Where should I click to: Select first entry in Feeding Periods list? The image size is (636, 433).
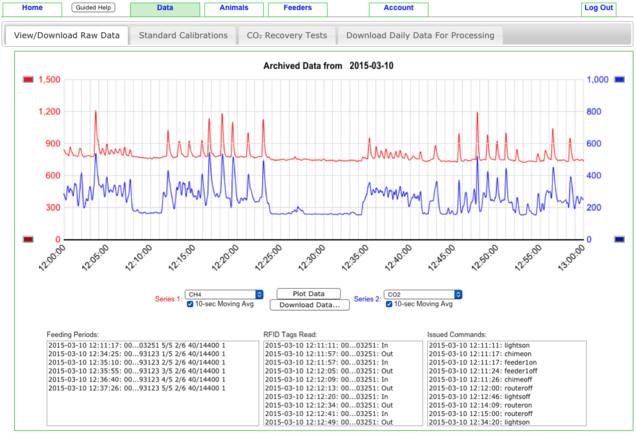click(x=137, y=344)
